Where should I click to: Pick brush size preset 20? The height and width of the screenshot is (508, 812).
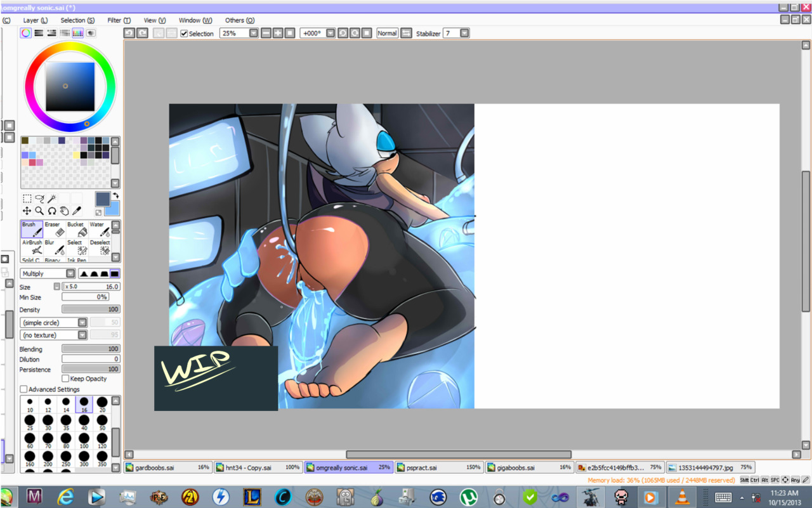pyautogui.click(x=102, y=405)
